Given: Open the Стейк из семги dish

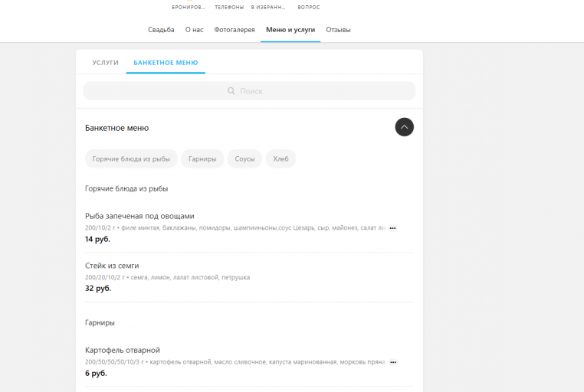Looking at the screenshot, I should point(112,266).
